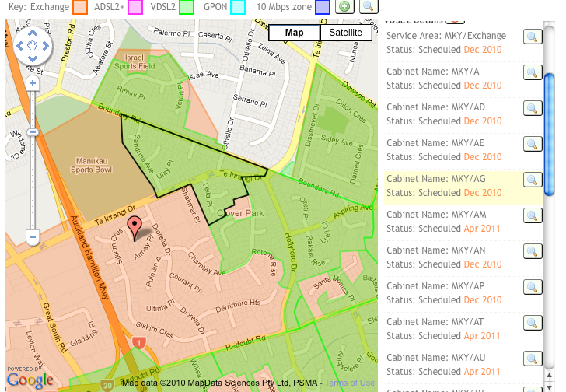Click the 10 Mbps zone blue swatch

coord(323,7)
